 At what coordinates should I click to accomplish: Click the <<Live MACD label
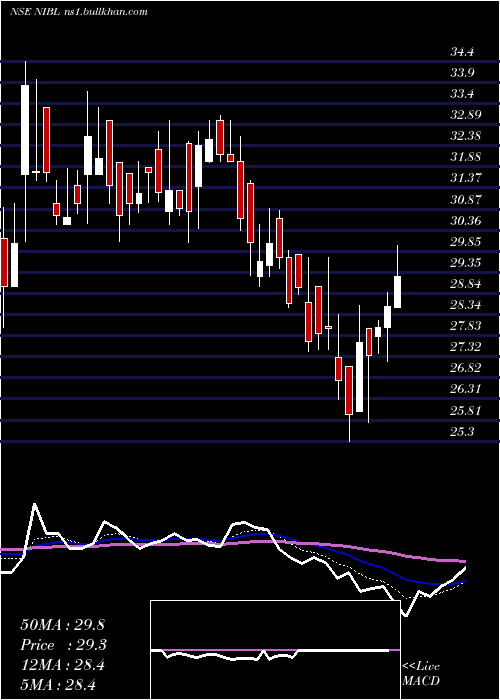[x=421, y=674]
